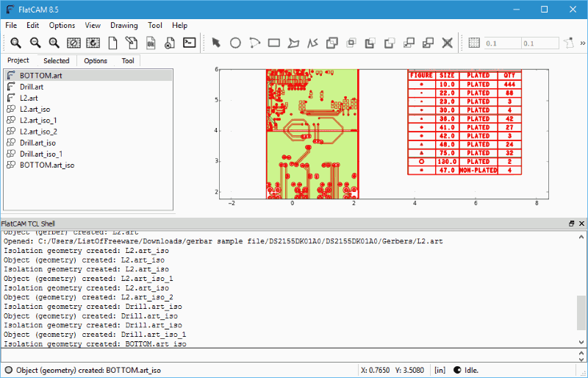Select Drill.art_iso_1 geometry object

[88, 154]
